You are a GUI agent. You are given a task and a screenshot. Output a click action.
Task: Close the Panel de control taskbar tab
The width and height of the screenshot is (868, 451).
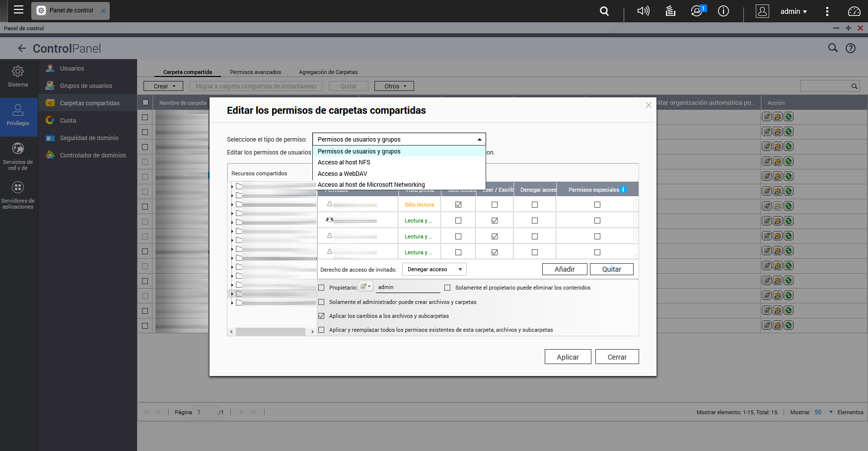click(103, 11)
